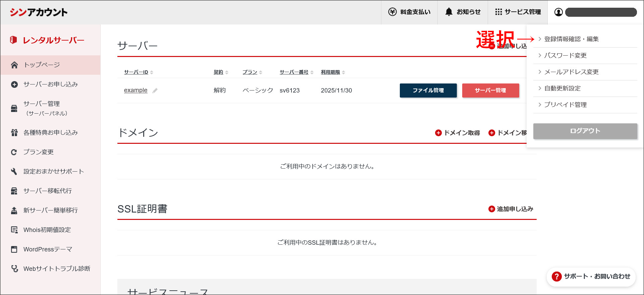
Task: Click the user account avatar icon
Action: coord(558,12)
